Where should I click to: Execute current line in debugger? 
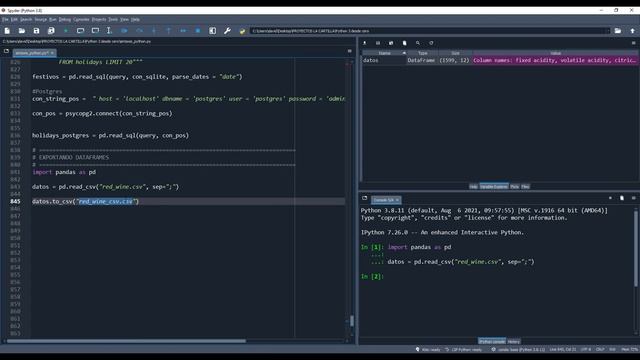[139, 31]
